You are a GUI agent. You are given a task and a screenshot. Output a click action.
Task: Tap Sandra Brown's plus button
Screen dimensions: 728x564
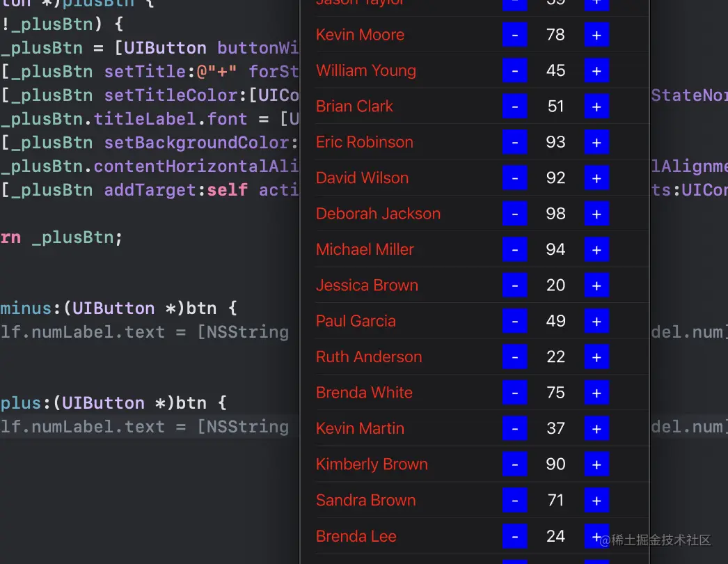596,501
